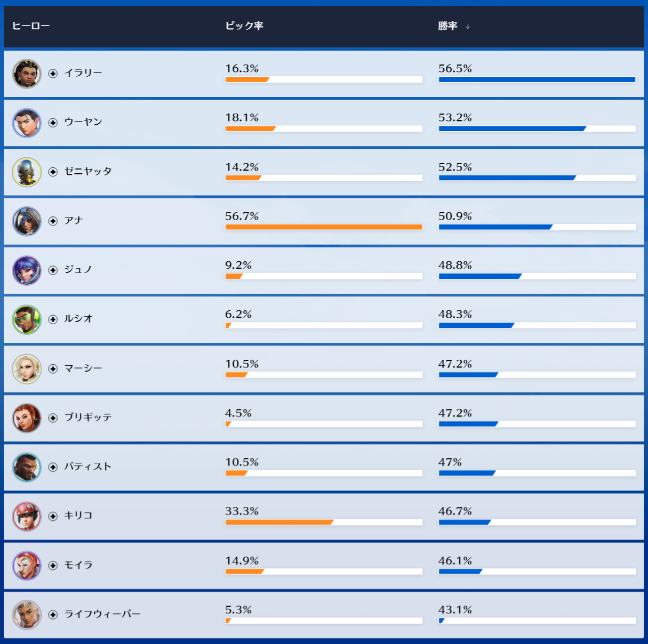Click Mercy's hero portrait icon
The width and height of the screenshot is (648, 644).
27,369
